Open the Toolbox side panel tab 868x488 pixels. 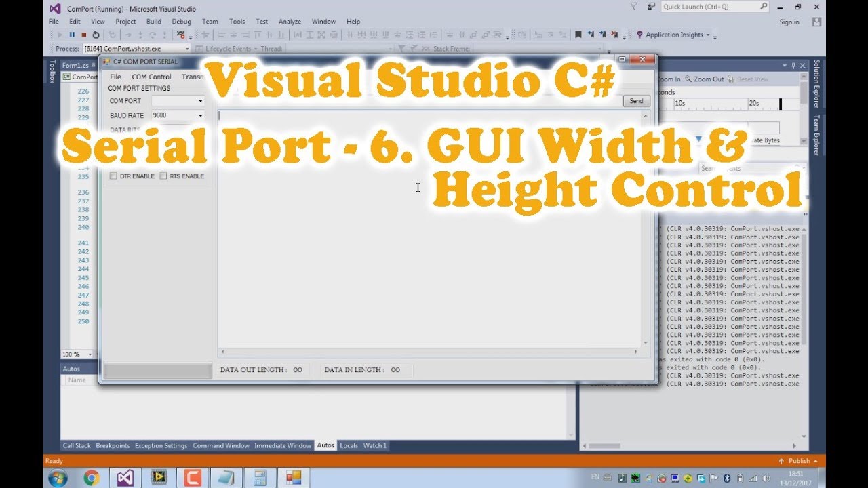pyautogui.click(x=52, y=72)
